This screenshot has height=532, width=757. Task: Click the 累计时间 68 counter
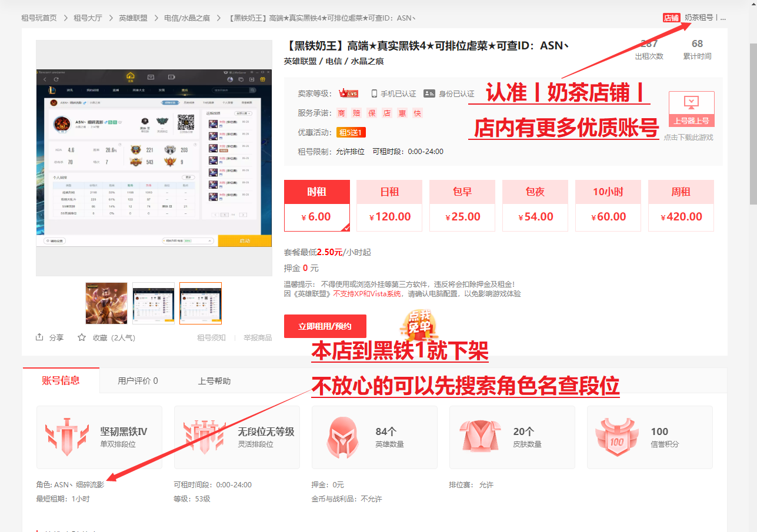click(697, 49)
